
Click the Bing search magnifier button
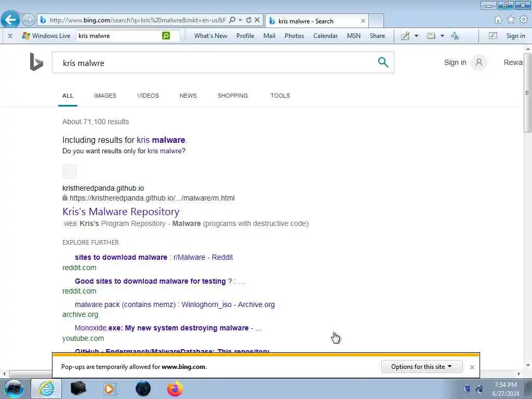point(383,62)
